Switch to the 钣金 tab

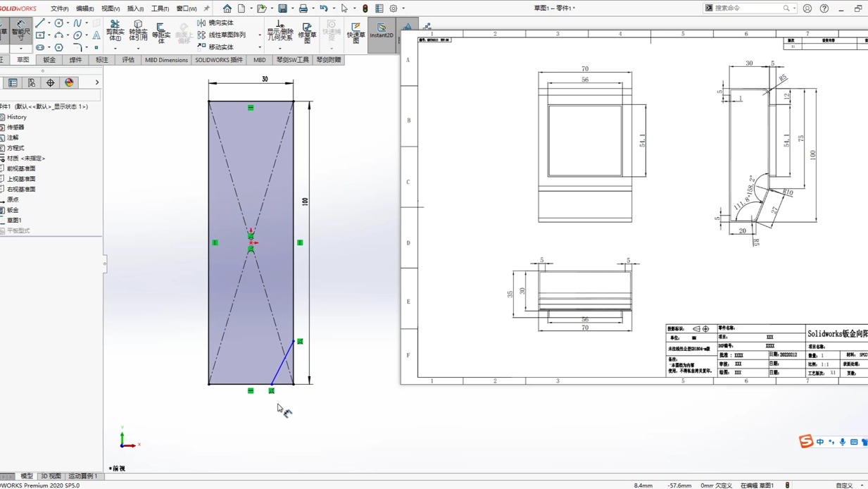click(x=49, y=60)
